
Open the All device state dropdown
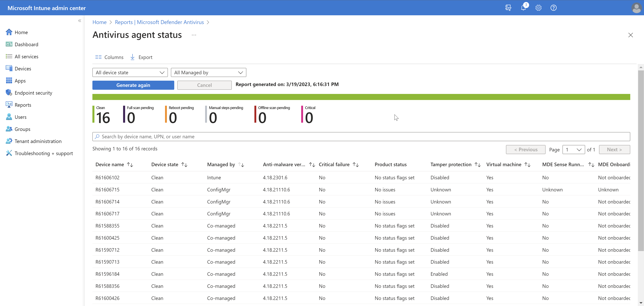130,72
